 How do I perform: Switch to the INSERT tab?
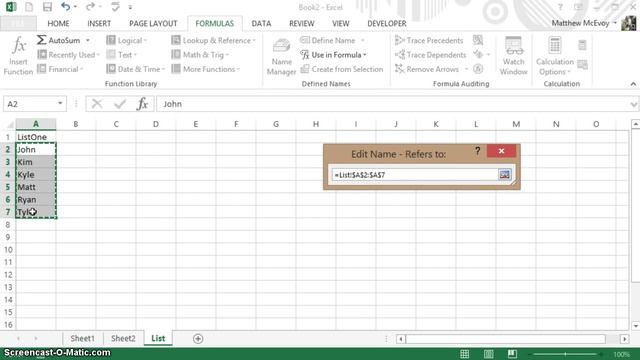pyautogui.click(x=99, y=24)
